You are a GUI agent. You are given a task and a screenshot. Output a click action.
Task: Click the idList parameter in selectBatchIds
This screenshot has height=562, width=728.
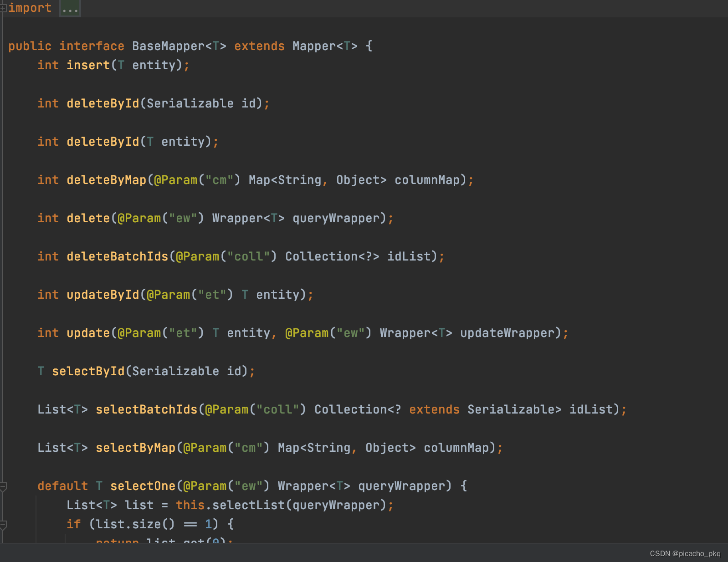click(x=591, y=409)
